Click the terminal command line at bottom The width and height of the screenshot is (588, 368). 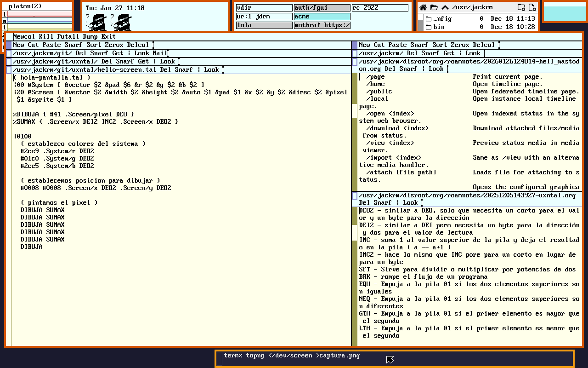292,356
